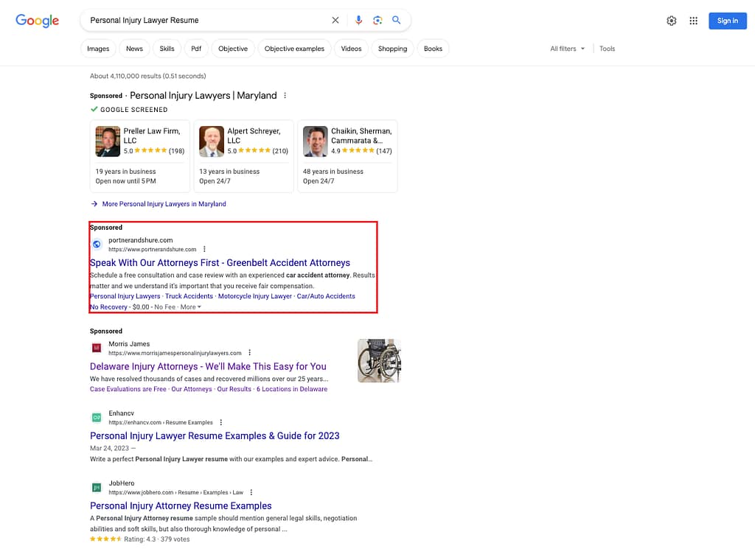The image size is (755, 560).
Task: Open the Motorcycle Injury Lawyer sitelink
Action: tap(254, 296)
